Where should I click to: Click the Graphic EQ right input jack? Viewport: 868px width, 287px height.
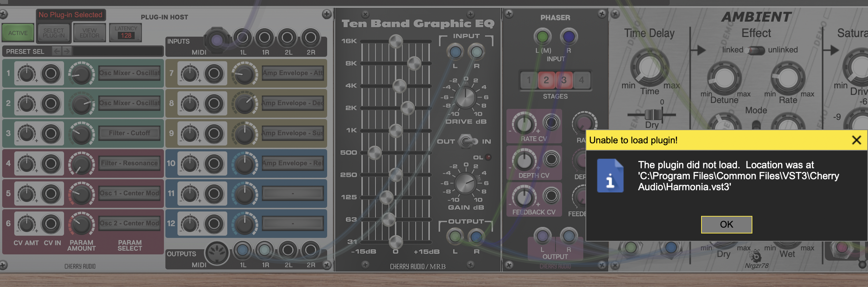point(476,52)
